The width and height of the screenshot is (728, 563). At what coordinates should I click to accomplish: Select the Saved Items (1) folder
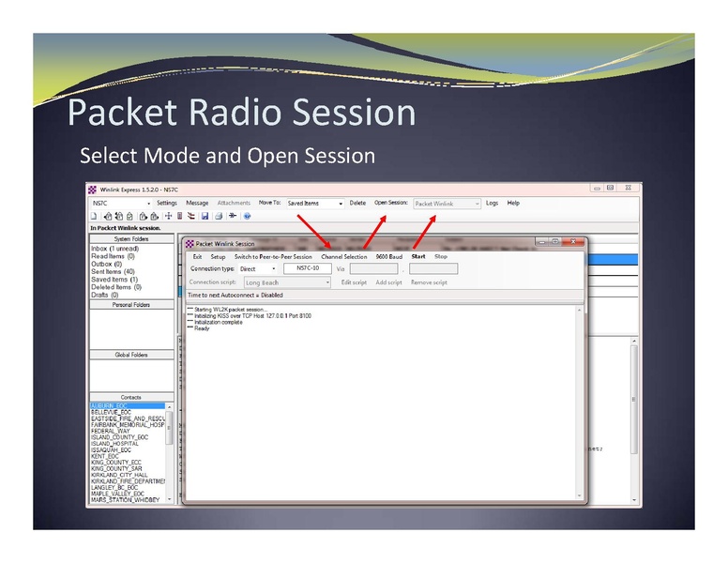(x=114, y=280)
